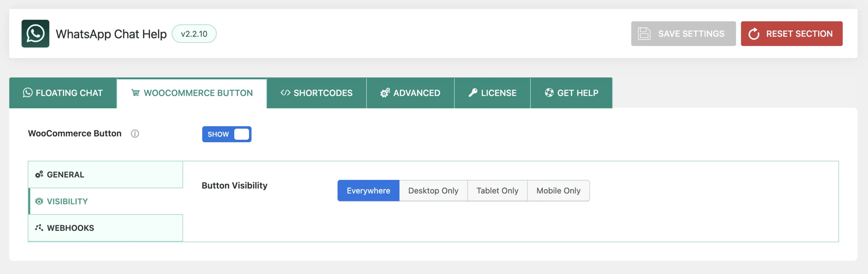The image size is (868, 274).
Task: Switch to the Shortcodes tab
Action: [x=317, y=93]
